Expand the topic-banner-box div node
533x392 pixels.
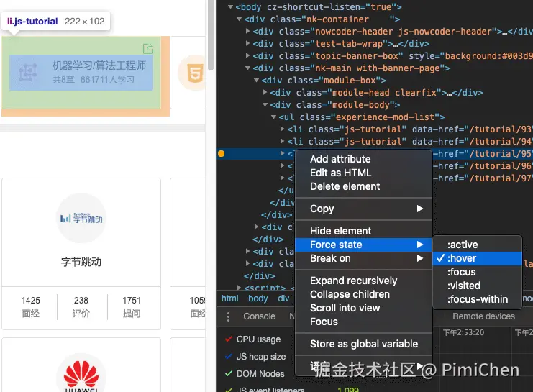[248, 56]
